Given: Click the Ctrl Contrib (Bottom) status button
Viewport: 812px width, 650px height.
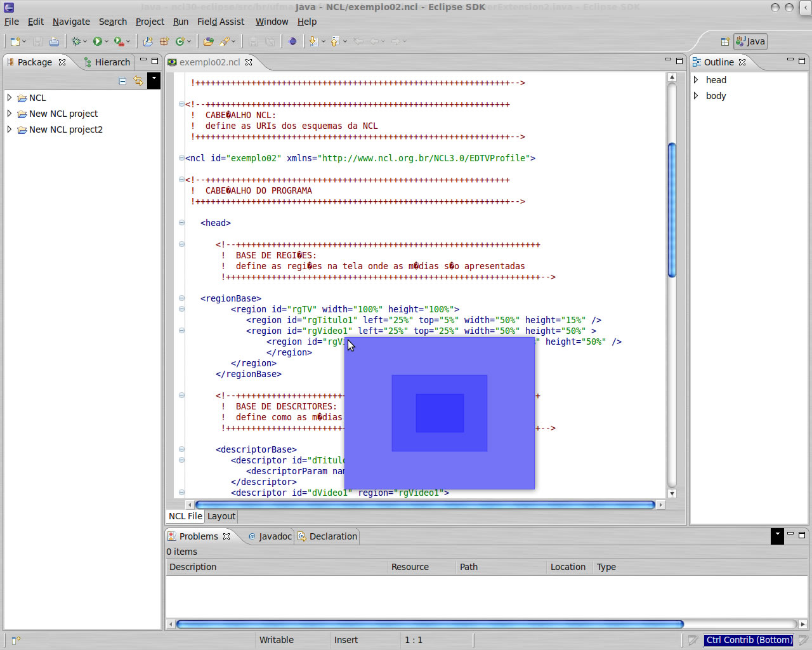Looking at the screenshot, I should coord(749,640).
